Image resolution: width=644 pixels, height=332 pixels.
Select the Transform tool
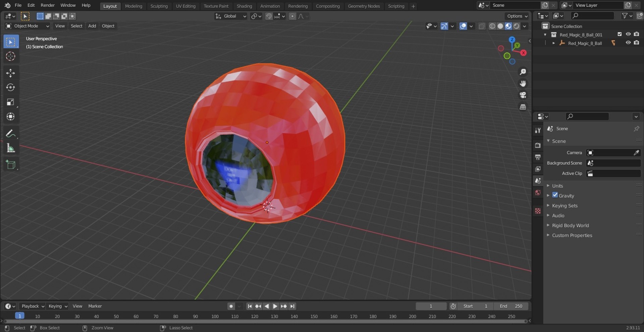coord(11,117)
